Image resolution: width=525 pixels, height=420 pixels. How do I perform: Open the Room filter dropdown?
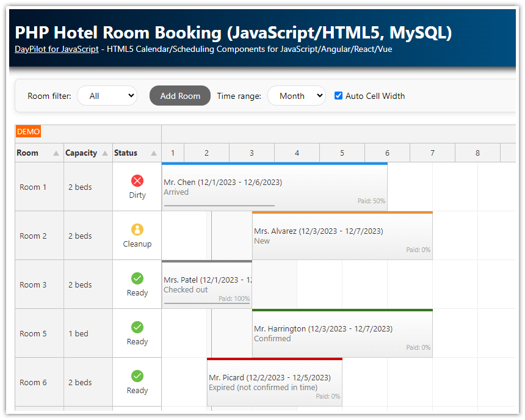coord(107,95)
